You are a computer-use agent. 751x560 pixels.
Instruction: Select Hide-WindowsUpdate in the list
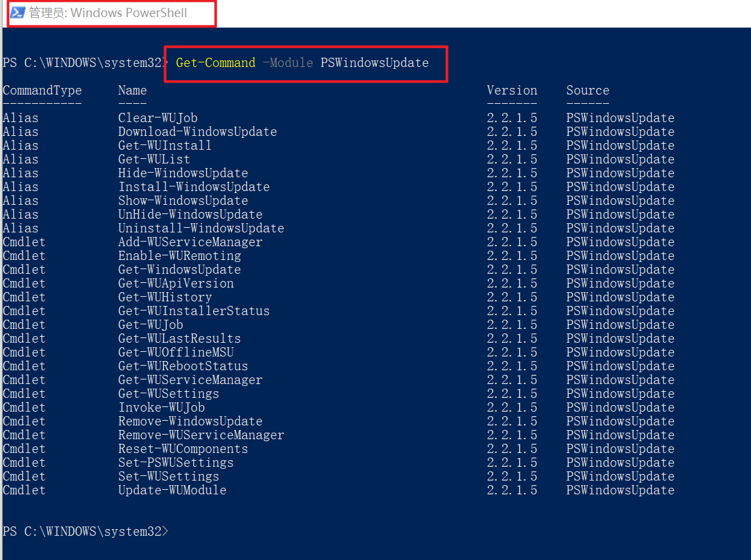[x=183, y=173]
